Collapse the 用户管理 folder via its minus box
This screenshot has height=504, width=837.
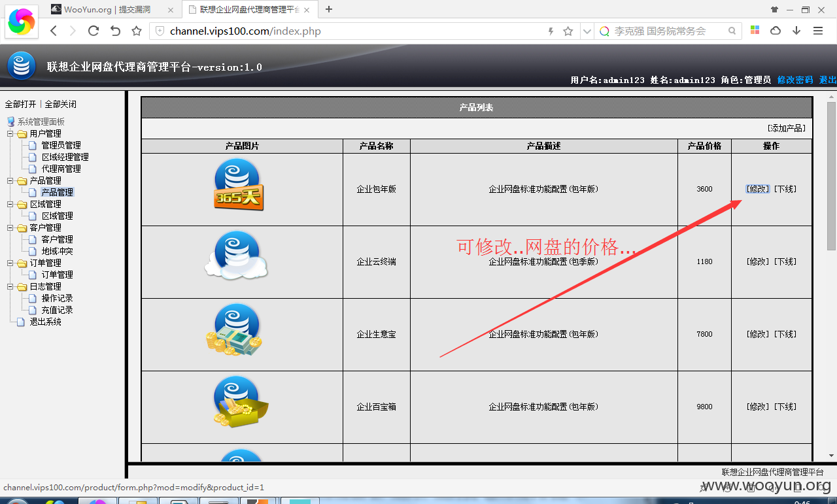(x=10, y=133)
